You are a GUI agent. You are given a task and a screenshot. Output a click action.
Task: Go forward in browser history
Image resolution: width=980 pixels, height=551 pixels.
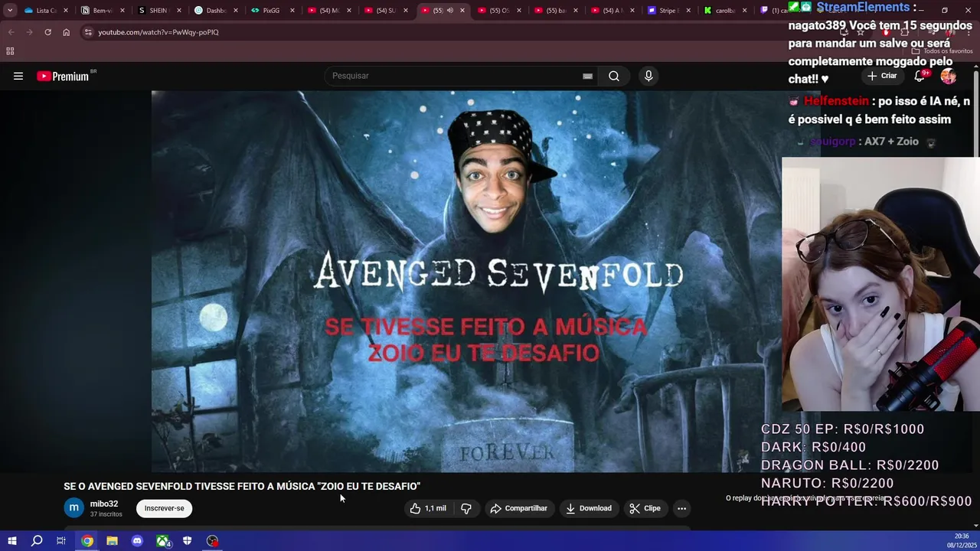tap(29, 32)
